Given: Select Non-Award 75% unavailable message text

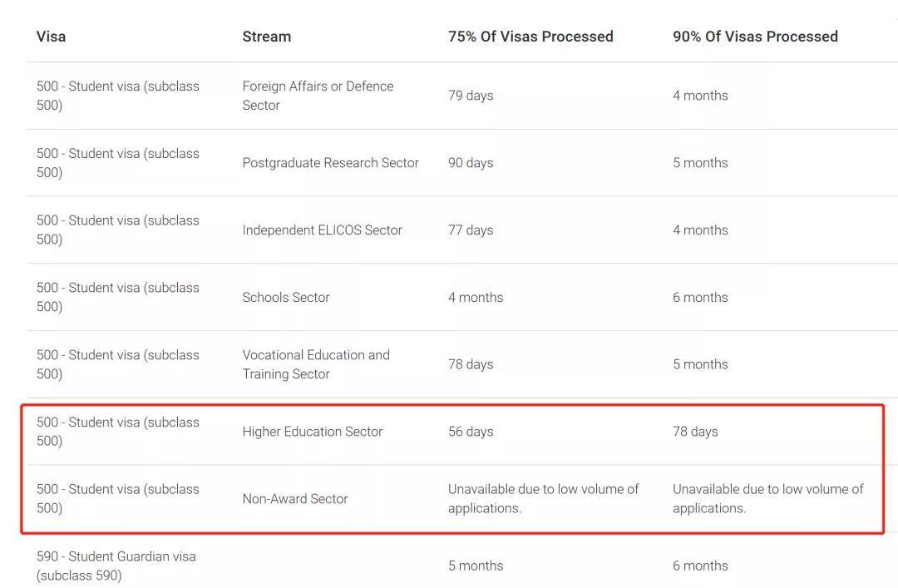Looking at the screenshot, I should click(x=544, y=499).
